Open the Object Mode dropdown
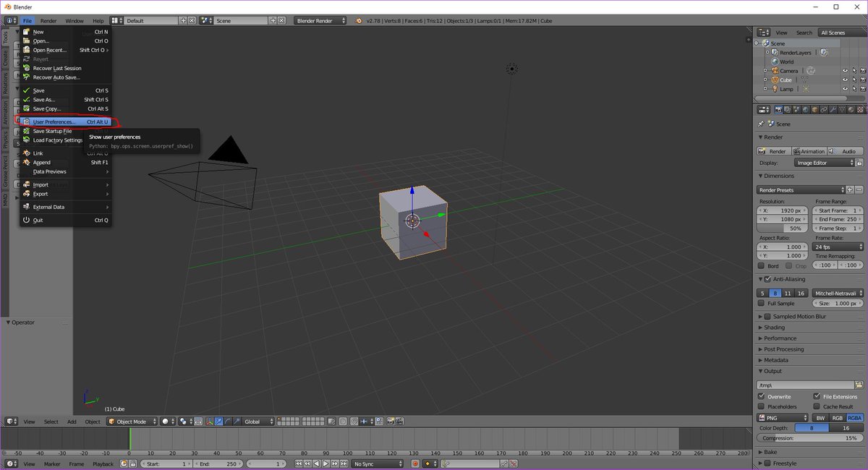 [131, 422]
